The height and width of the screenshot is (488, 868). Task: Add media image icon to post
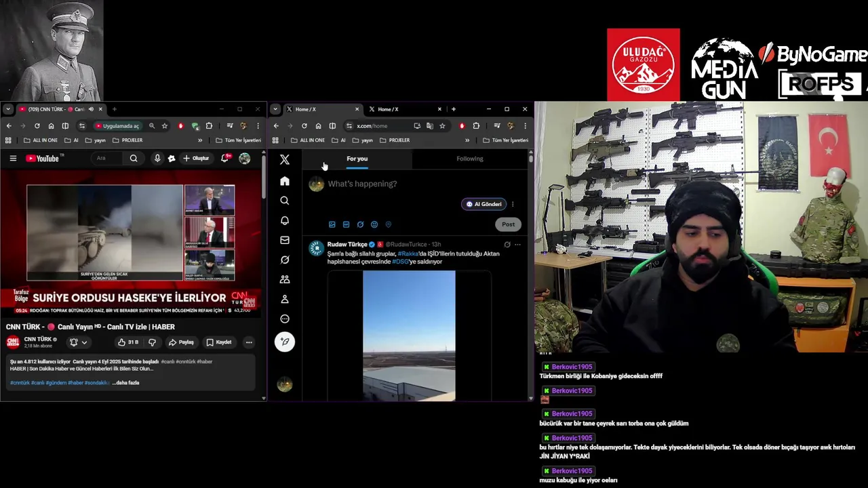[x=332, y=224]
